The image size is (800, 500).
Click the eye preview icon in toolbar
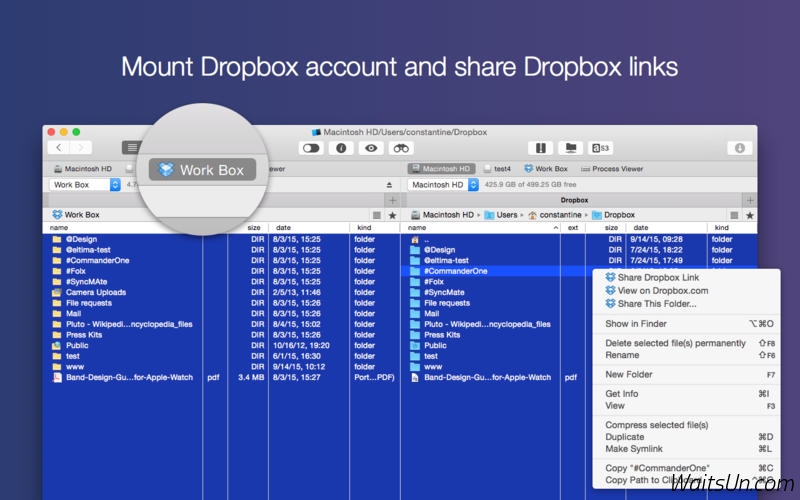(371, 148)
